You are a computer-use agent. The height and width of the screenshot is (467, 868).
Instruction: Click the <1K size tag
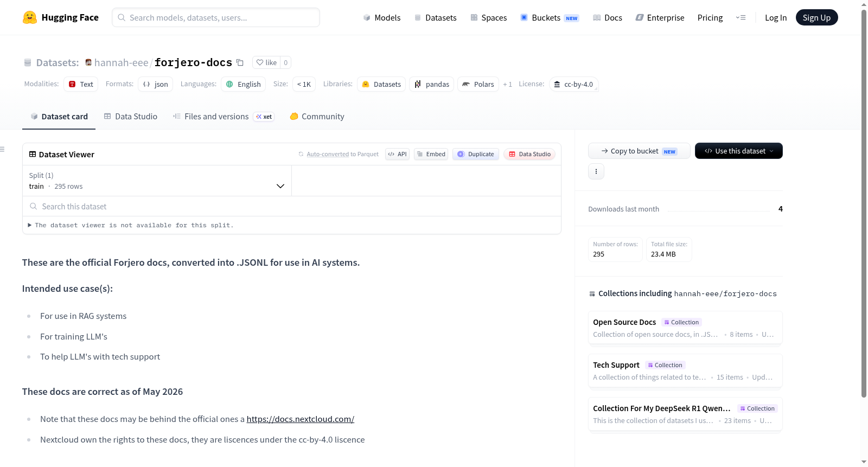coord(304,84)
